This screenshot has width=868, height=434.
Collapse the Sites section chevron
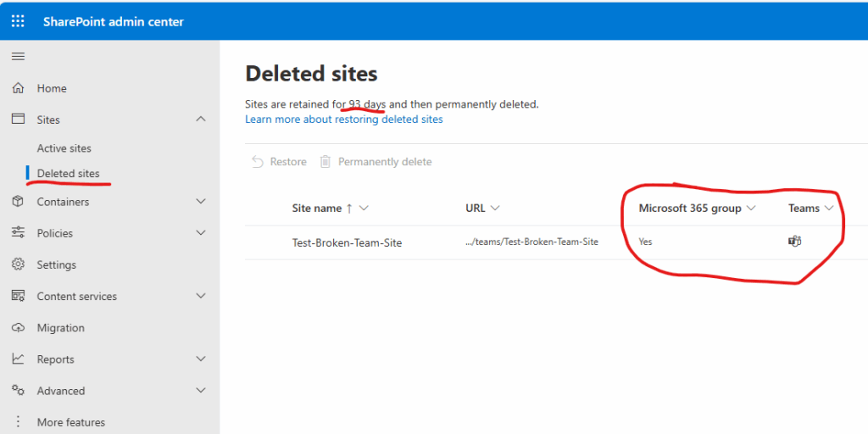(x=201, y=119)
